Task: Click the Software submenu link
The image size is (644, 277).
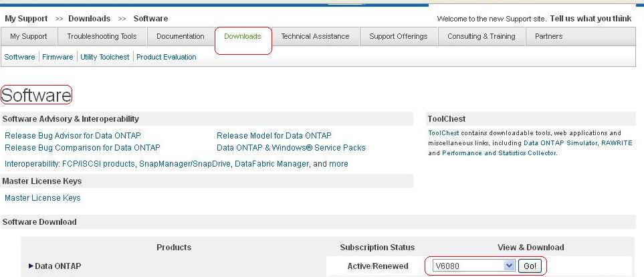Action: 19,57
